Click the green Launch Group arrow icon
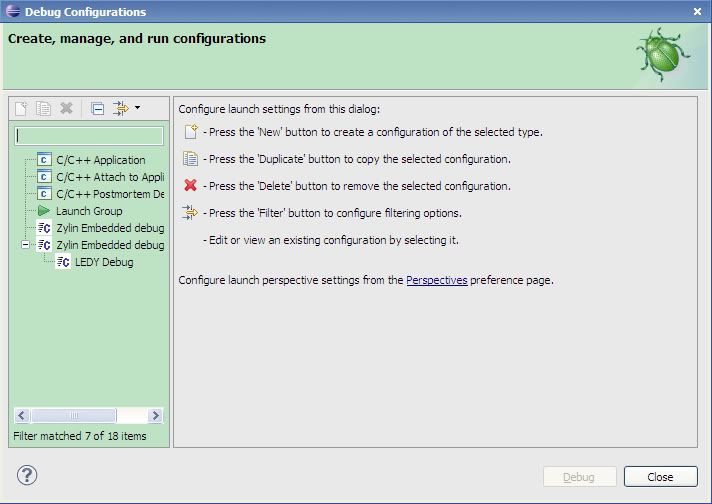Viewport: 712px width, 504px height. (x=44, y=211)
